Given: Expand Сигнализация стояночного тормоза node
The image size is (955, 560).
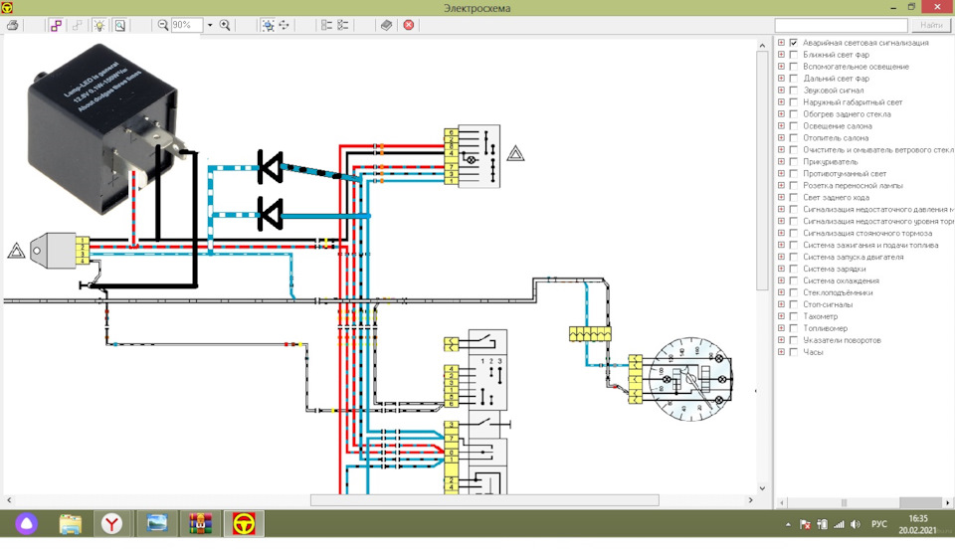Looking at the screenshot, I should click(x=782, y=233).
